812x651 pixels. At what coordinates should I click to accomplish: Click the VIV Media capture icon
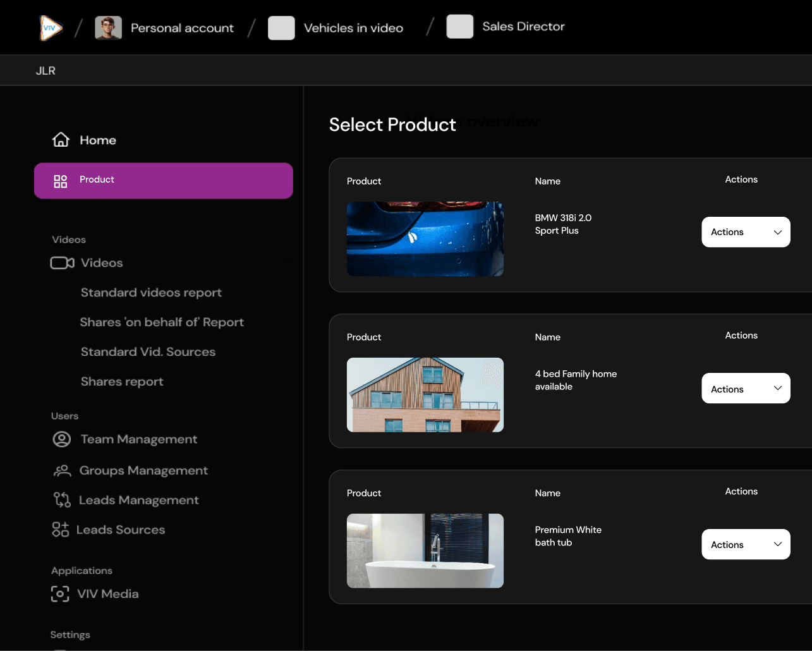click(60, 593)
